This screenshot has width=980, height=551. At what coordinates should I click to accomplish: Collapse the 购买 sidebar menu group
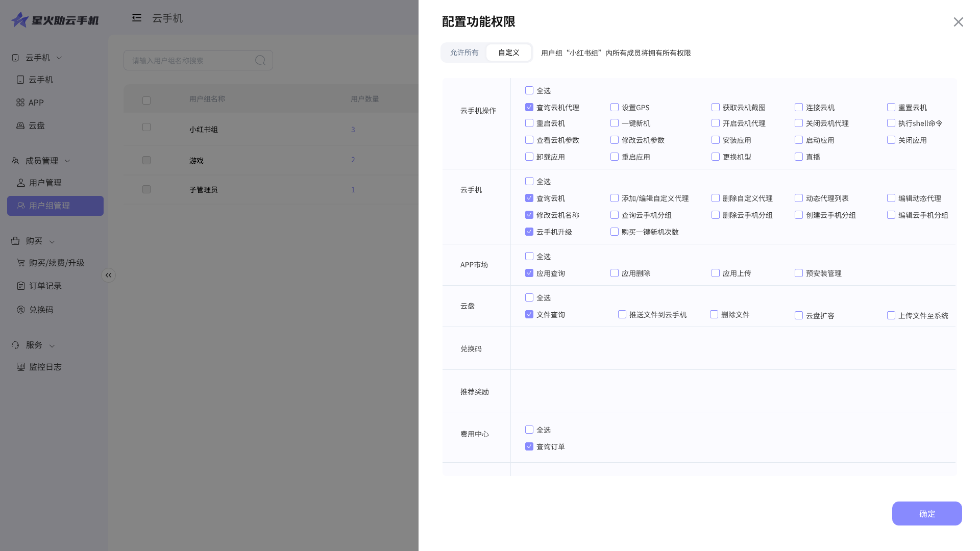(x=52, y=241)
